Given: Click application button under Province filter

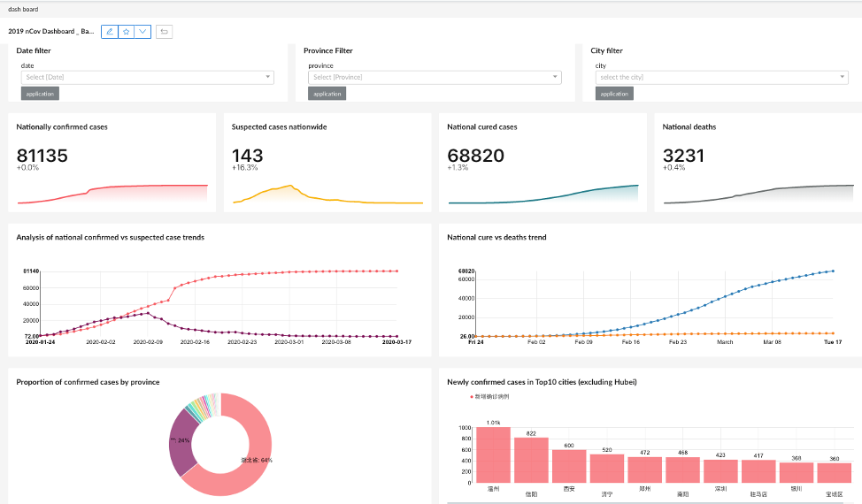Looking at the screenshot, I should (x=327, y=94).
